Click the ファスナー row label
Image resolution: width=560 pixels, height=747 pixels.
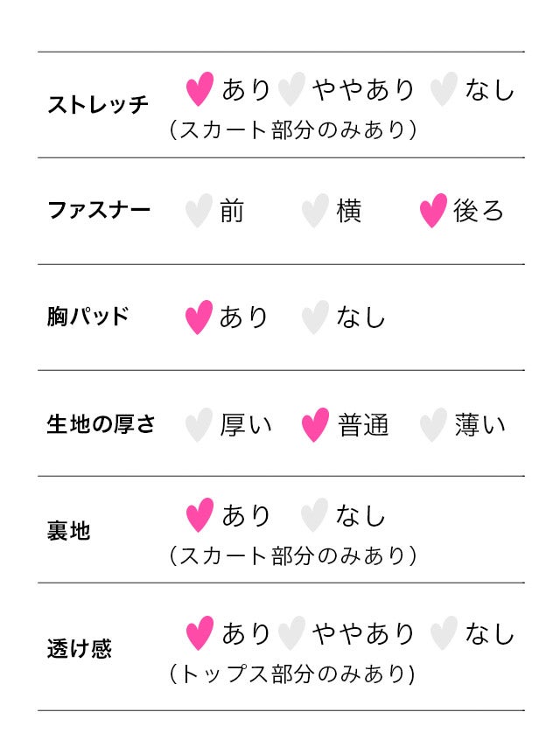click(99, 210)
